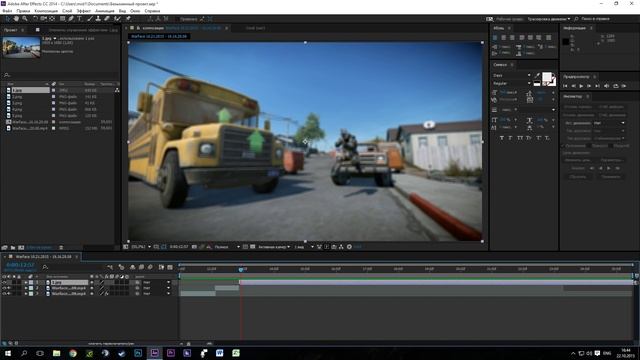Select the Rectangle shape tool
640x360 pixels.
pyautogui.click(x=62, y=19)
